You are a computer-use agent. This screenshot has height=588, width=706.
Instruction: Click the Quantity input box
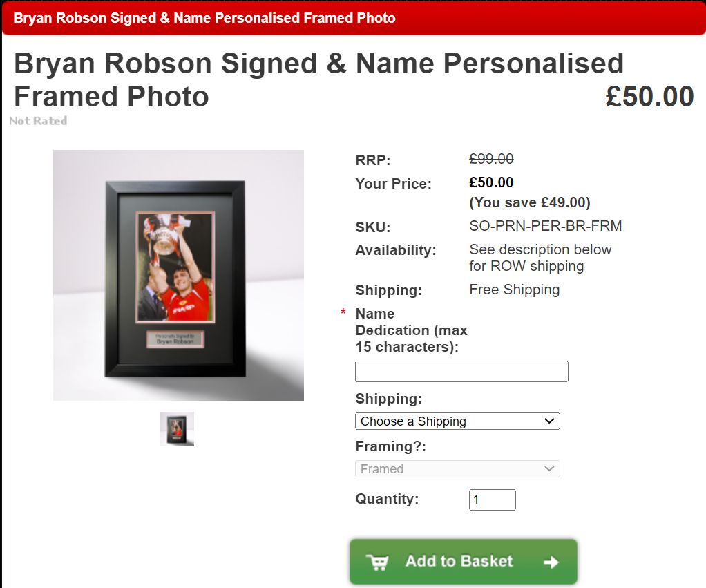tap(492, 500)
